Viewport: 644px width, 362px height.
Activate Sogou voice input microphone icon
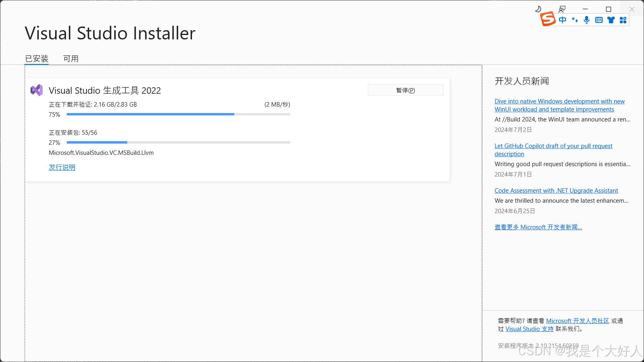(x=587, y=20)
